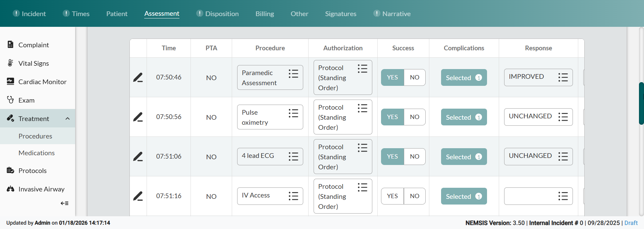644x229 pixels.
Task: Open Authorization dropdown for 07:50:56 row
Action: pyautogui.click(x=343, y=117)
